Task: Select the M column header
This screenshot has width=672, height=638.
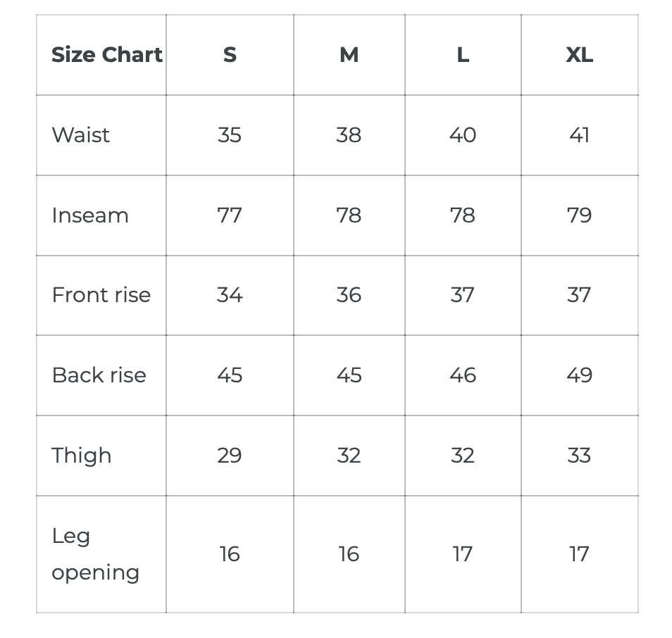Action: [349, 55]
